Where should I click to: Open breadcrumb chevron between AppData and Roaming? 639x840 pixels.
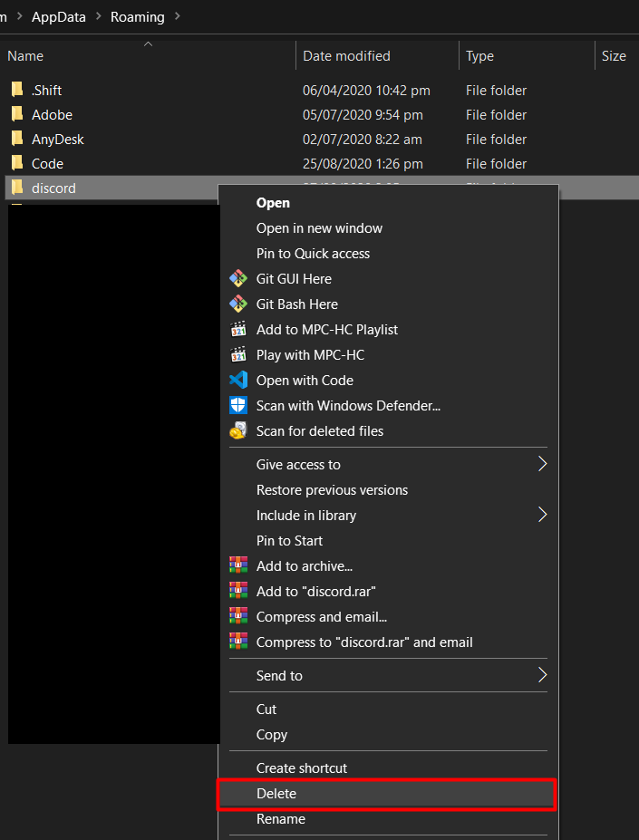[99, 16]
